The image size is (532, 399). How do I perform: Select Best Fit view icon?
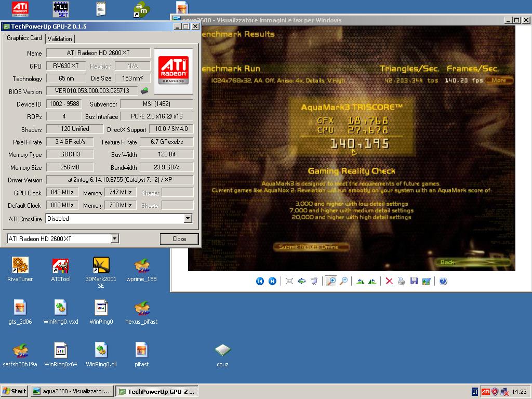[289, 281]
